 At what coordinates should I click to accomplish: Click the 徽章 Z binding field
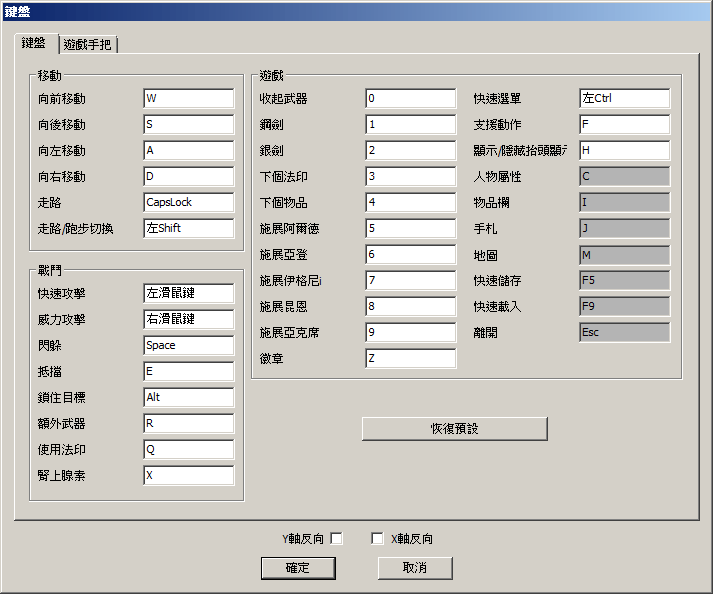point(410,358)
